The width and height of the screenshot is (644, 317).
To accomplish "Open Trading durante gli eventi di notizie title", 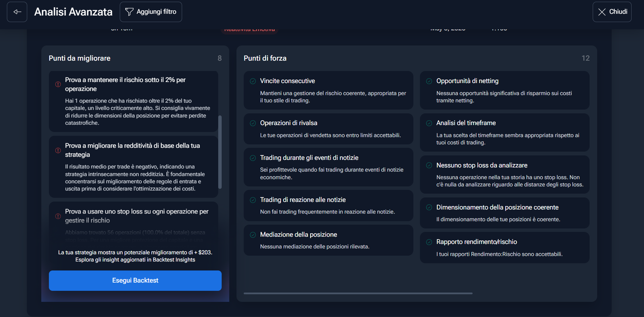I will point(309,158).
